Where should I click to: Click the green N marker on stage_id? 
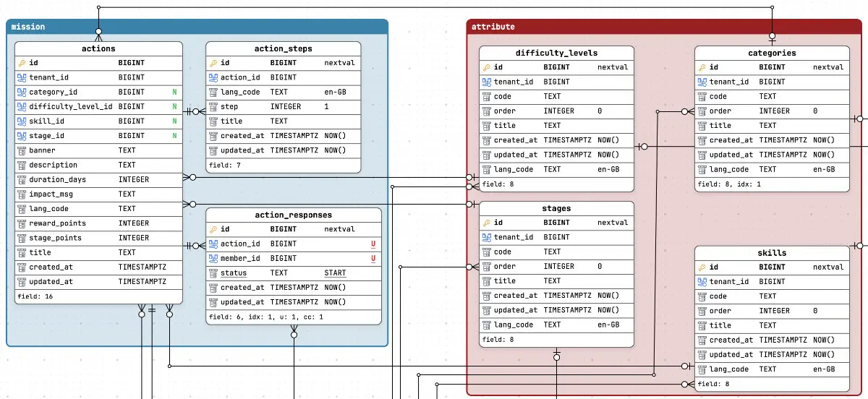coord(174,135)
